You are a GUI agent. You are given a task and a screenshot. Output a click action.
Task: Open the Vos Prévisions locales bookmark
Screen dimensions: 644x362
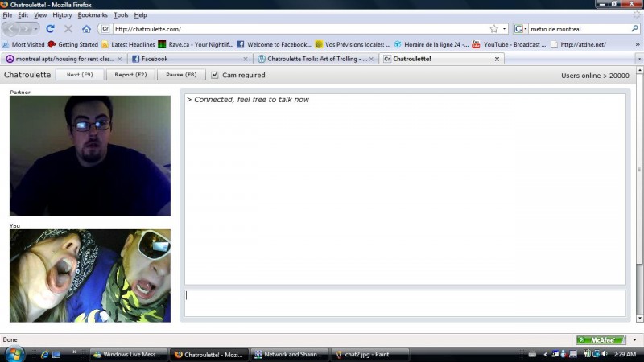coord(353,44)
